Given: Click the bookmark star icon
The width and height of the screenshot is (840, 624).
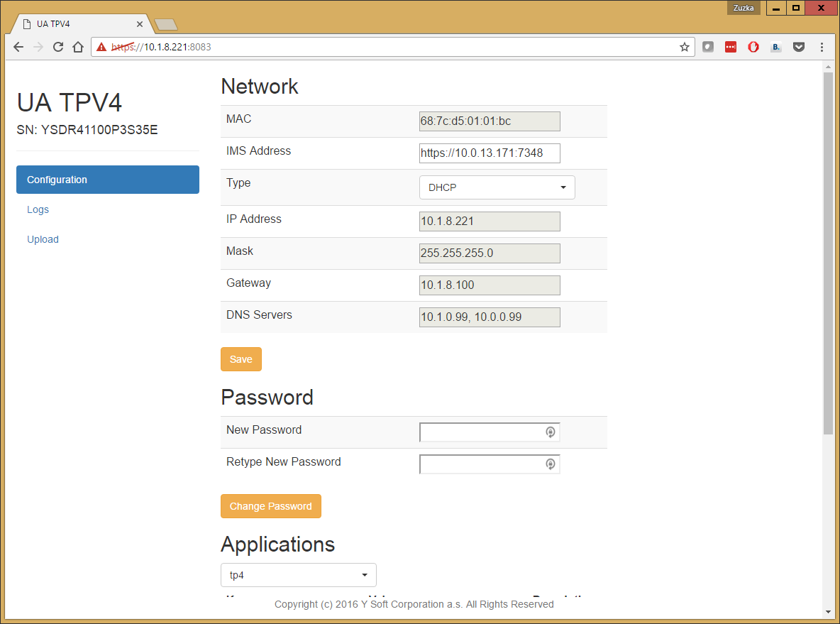Looking at the screenshot, I should click(x=684, y=47).
